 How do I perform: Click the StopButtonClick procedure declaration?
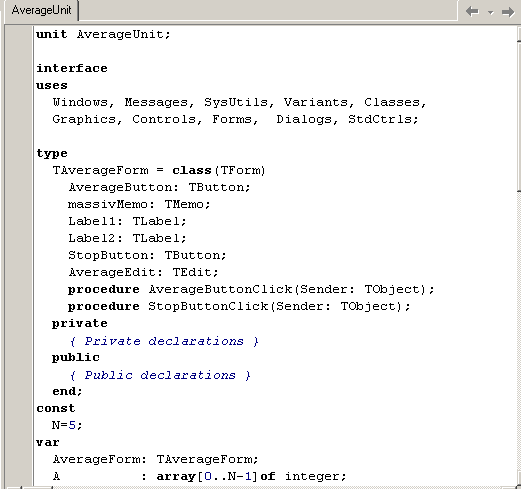239,306
